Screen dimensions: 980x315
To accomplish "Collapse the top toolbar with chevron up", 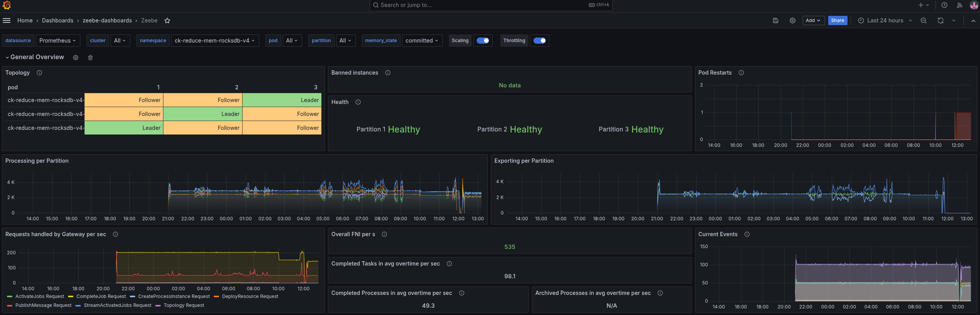I will coord(973,20).
